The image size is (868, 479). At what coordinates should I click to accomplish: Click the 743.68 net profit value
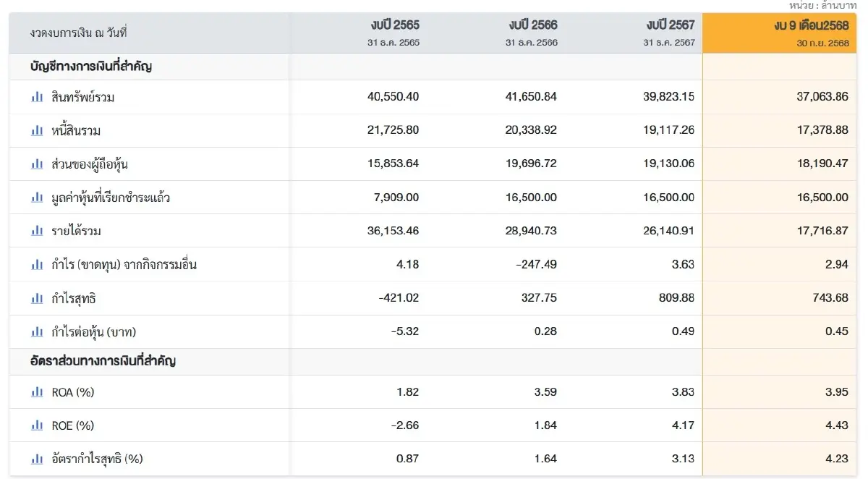830,298
